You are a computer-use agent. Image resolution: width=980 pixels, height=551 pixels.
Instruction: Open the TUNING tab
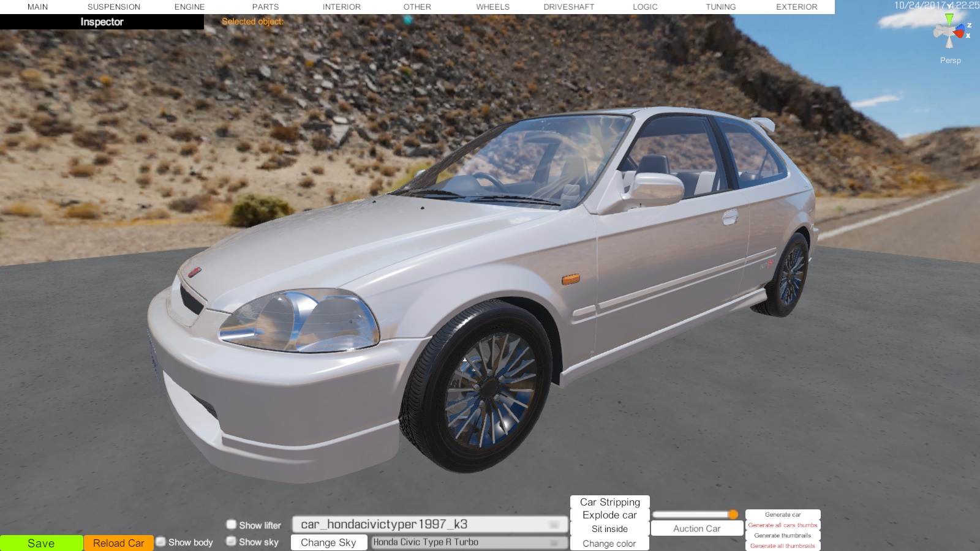[x=720, y=7]
